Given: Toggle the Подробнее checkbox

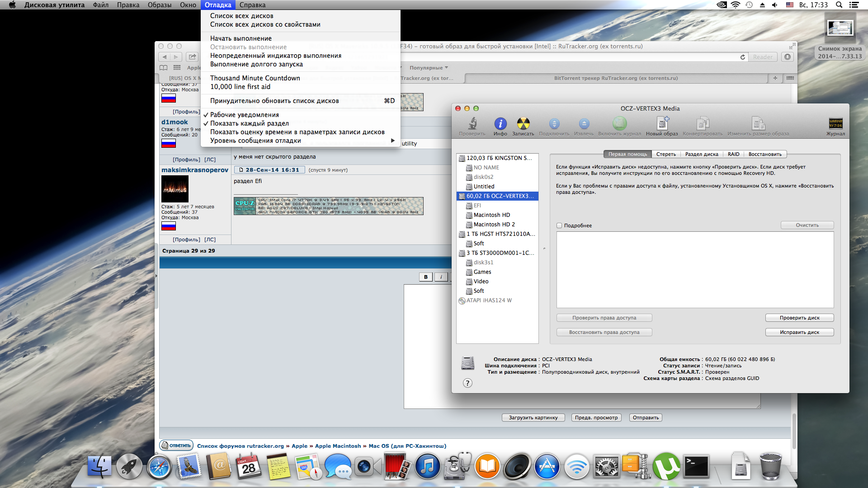Looking at the screenshot, I should [559, 225].
